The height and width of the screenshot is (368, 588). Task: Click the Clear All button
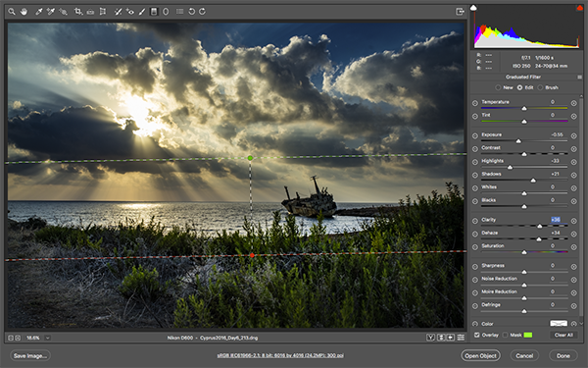click(563, 335)
